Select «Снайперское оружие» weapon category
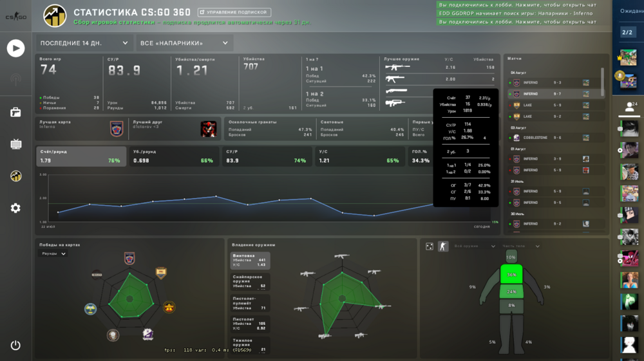Image resolution: width=644 pixels, height=361 pixels. [250, 281]
